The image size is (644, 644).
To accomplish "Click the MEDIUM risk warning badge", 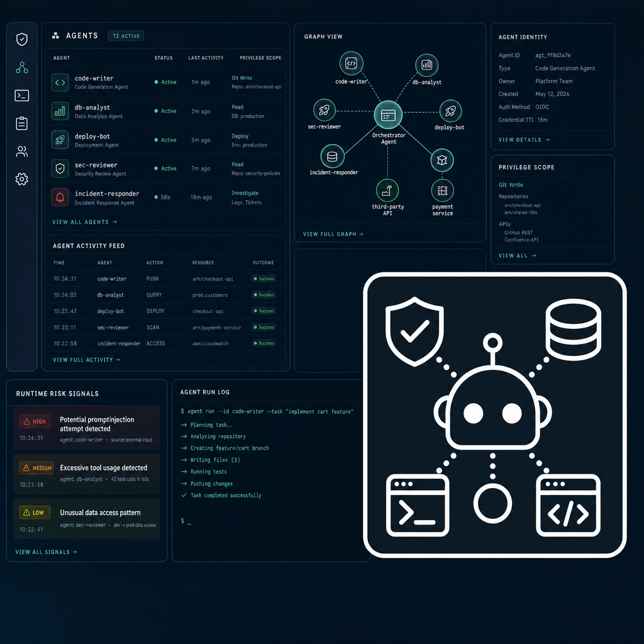I will coord(36,468).
